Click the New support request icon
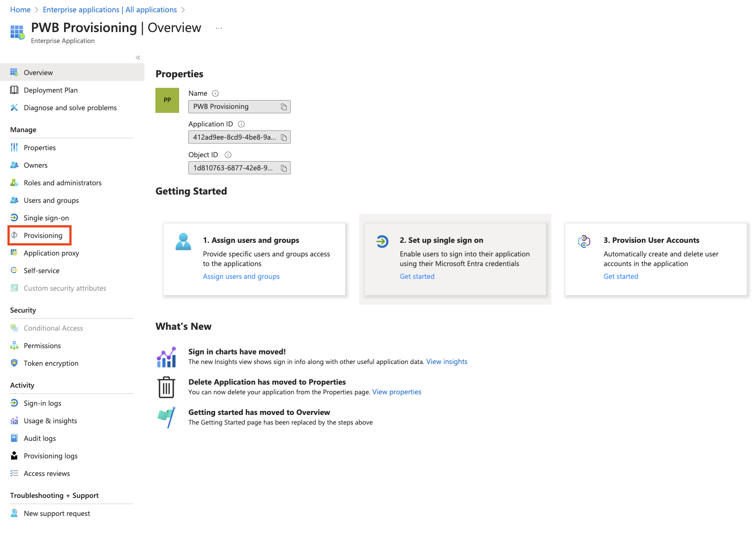 coord(14,513)
